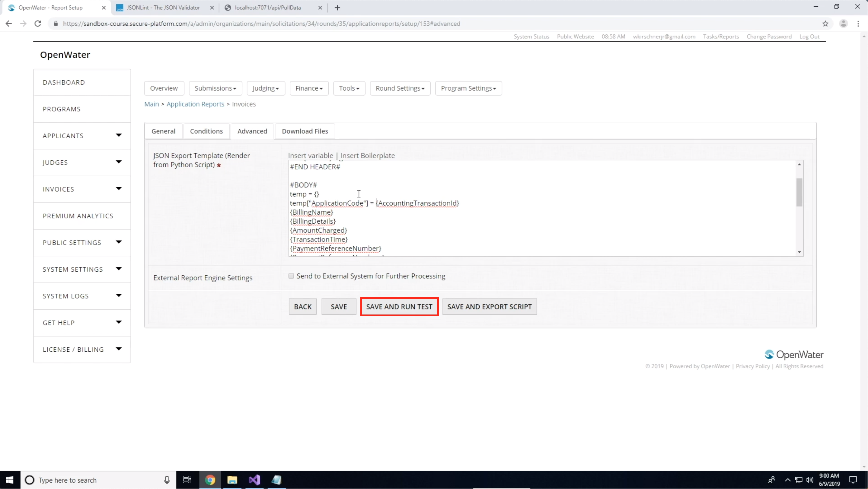Viewport: 868px width, 489px height.
Task: Open a new browser tab
Action: click(337, 8)
